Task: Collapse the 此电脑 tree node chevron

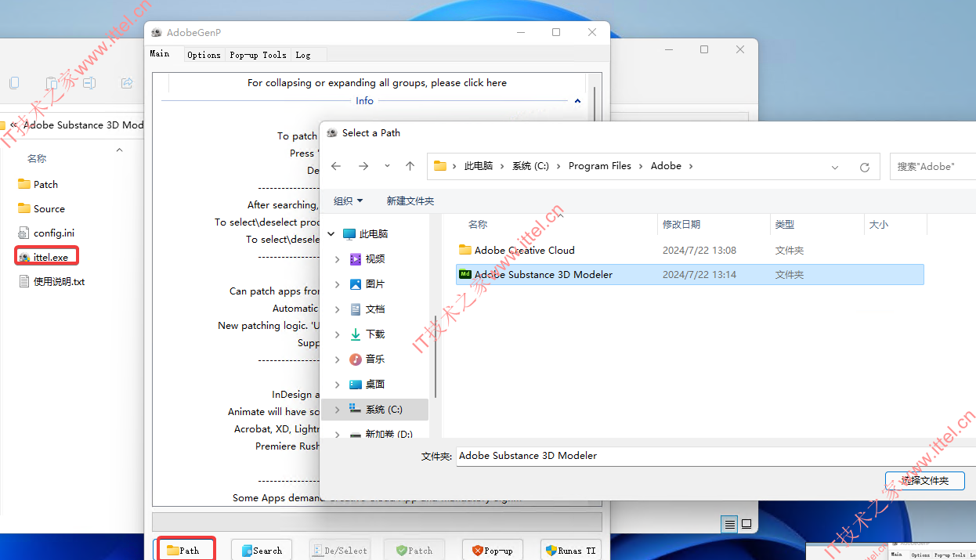Action: tap(331, 233)
